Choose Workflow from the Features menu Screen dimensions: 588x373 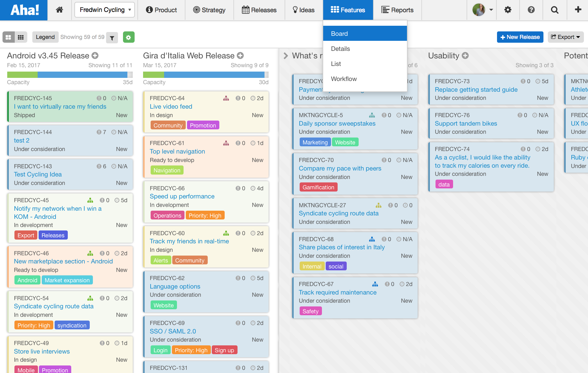click(344, 79)
